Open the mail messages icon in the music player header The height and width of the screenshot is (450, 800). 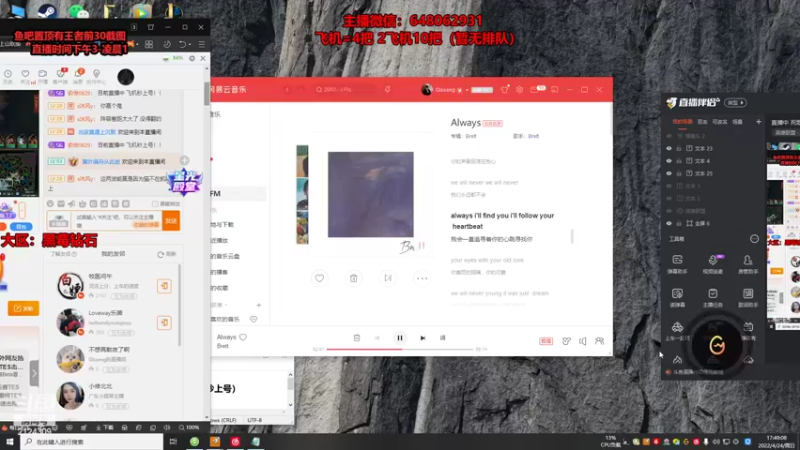tap(535, 89)
